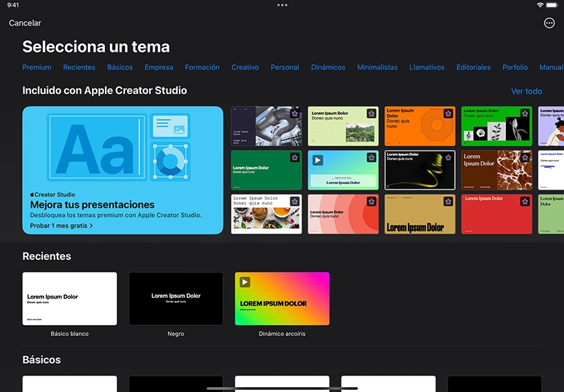Click the Mejora tus presentaciones headline
The image size is (564, 392).
[92, 205]
